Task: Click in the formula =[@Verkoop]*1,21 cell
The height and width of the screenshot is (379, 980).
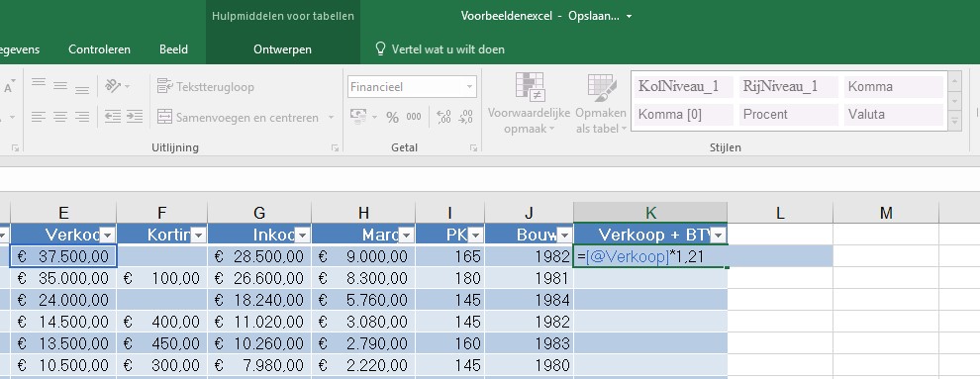Action: pyautogui.click(x=650, y=256)
